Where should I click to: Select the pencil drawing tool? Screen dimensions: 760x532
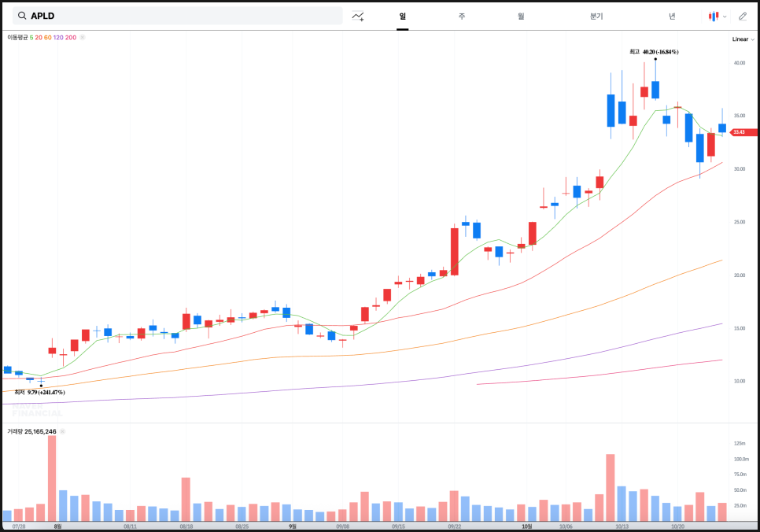742,16
